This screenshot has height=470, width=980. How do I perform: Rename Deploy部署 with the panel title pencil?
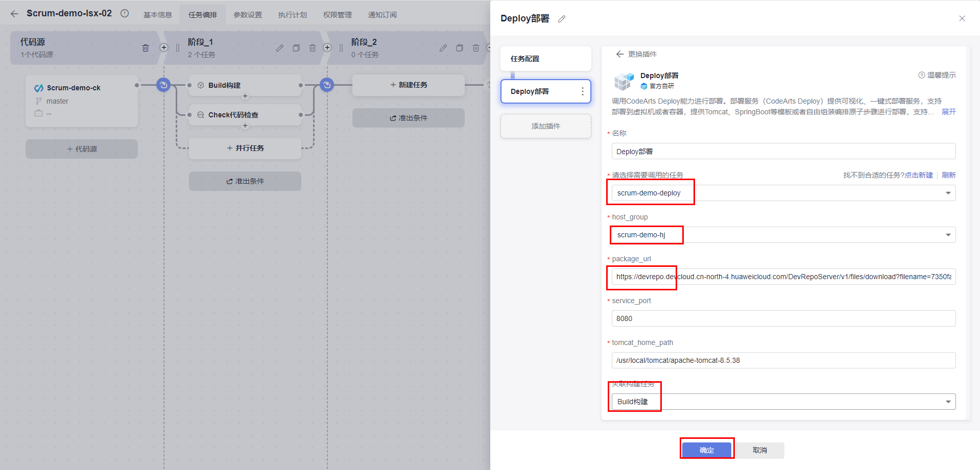click(562, 19)
